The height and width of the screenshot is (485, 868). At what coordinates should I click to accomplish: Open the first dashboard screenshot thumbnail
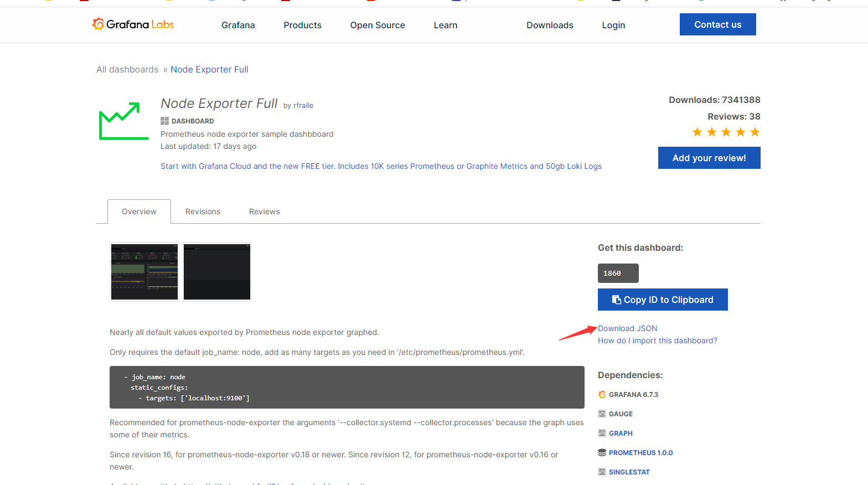[x=144, y=272]
